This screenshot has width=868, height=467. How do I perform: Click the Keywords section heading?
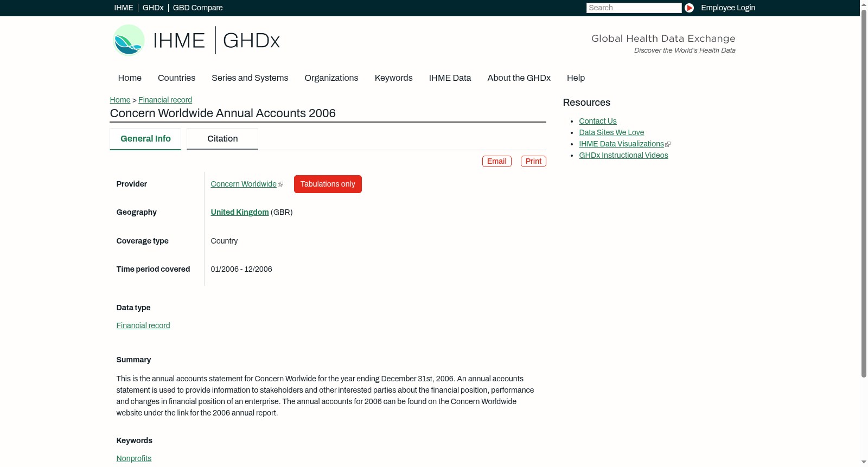pos(135,441)
